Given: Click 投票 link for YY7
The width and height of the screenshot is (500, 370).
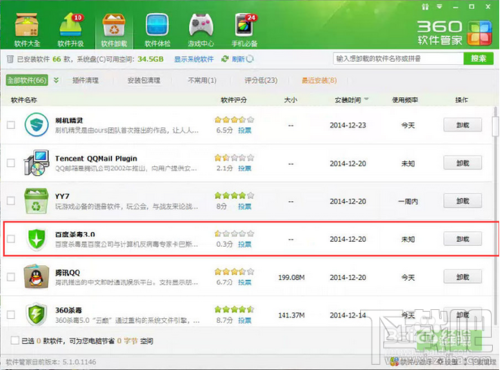Looking at the screenshot, I should tap(245, 207).
